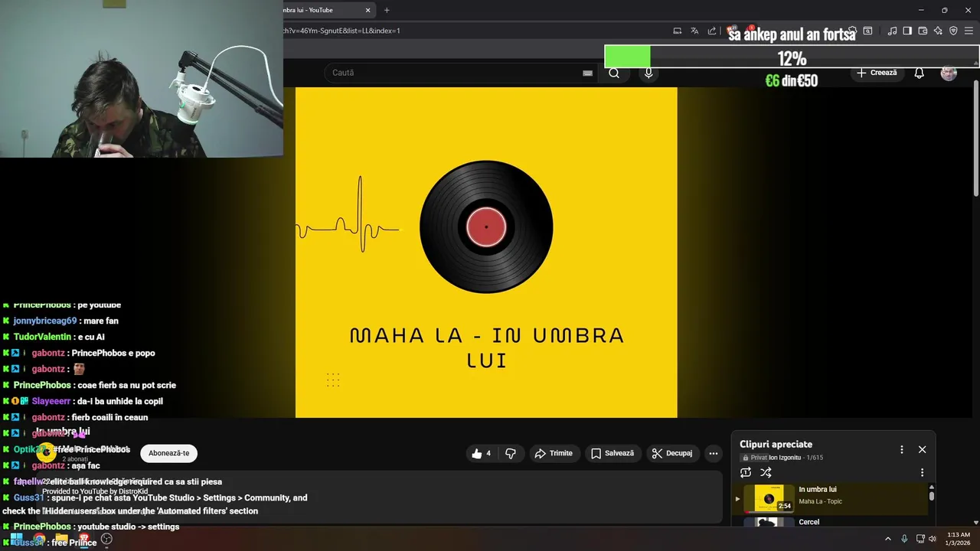The width and height of the screenshot is (980, 551).
Task: Open YouTube notifications bell
Action: (x=919, y=73)
